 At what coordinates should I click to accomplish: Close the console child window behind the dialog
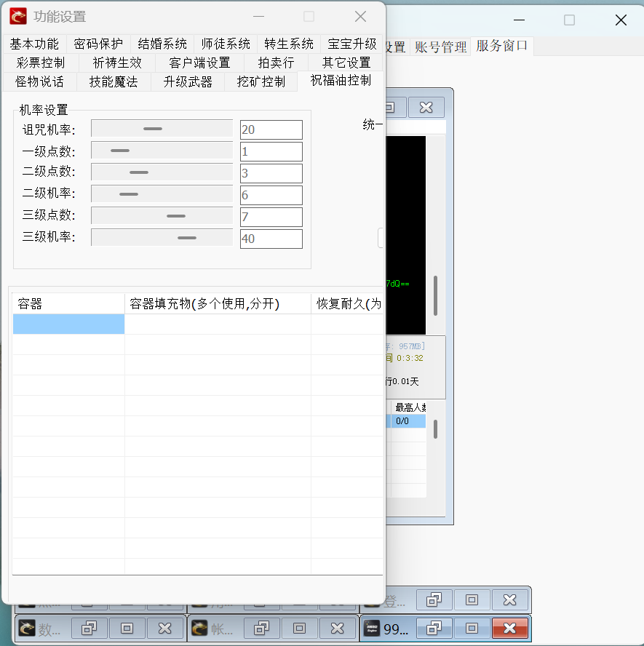coord(426,108)
